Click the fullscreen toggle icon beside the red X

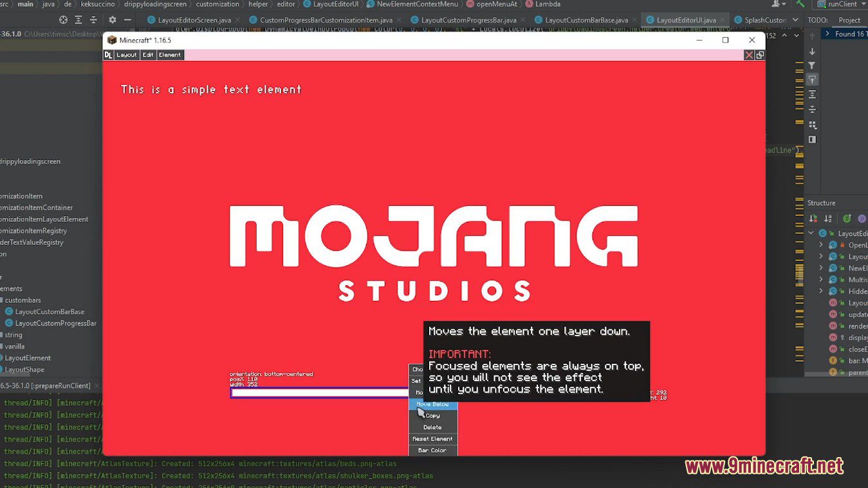coord(760,55)
